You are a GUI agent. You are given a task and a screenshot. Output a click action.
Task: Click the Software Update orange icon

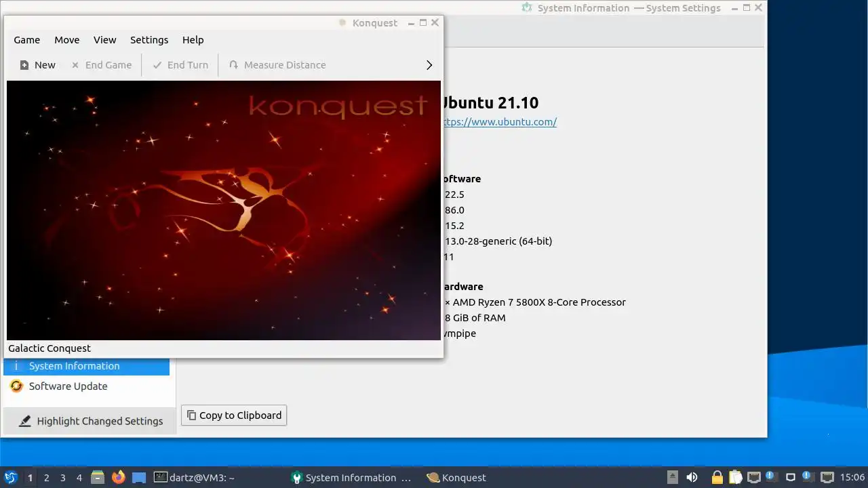point(16,386)
